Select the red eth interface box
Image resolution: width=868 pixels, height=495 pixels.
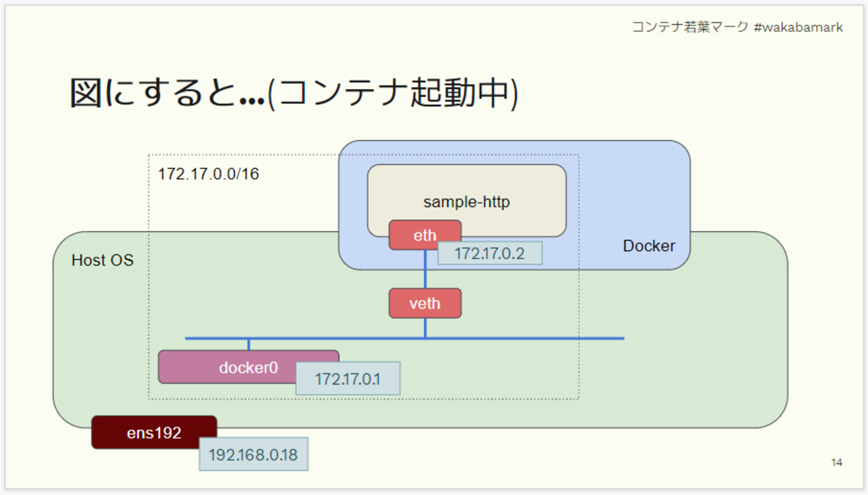coord(425,235)
